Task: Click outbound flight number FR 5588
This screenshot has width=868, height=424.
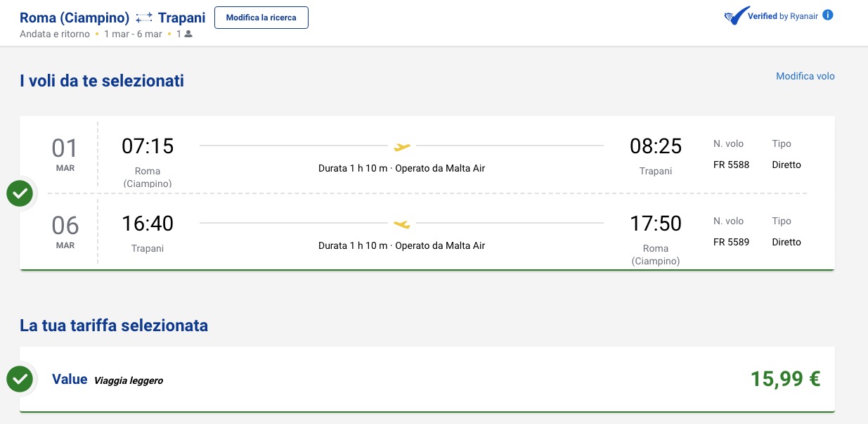Action: click(731, 165)
